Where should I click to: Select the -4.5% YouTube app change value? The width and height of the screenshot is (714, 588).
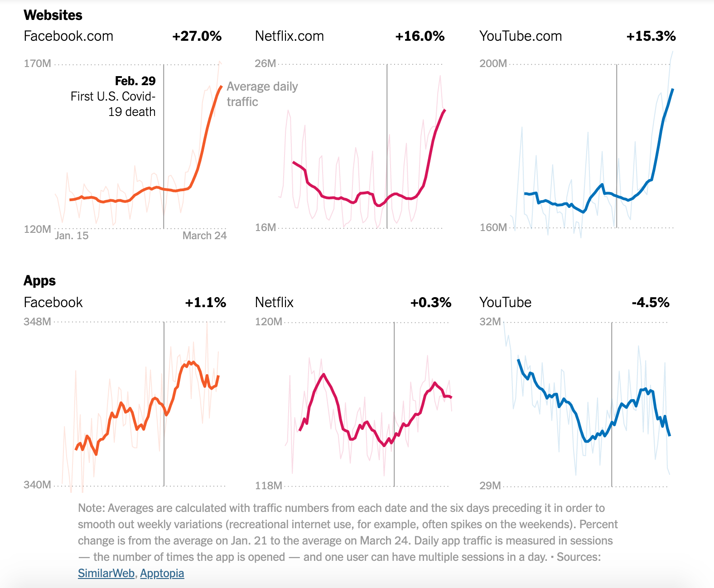coord(651,302)
